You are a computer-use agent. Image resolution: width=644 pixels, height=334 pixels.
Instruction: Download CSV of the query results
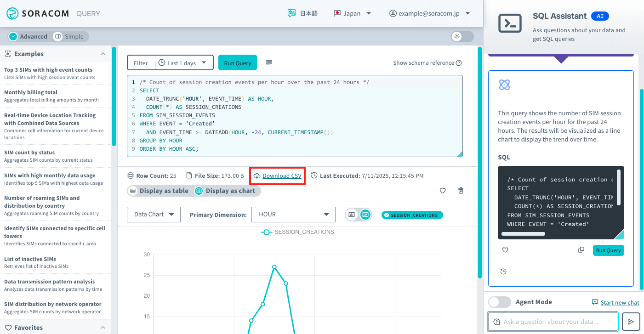[x=277, y=175]
